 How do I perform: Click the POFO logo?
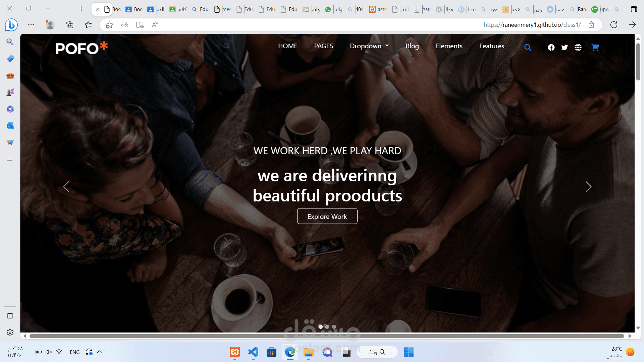tap(82, 48)
